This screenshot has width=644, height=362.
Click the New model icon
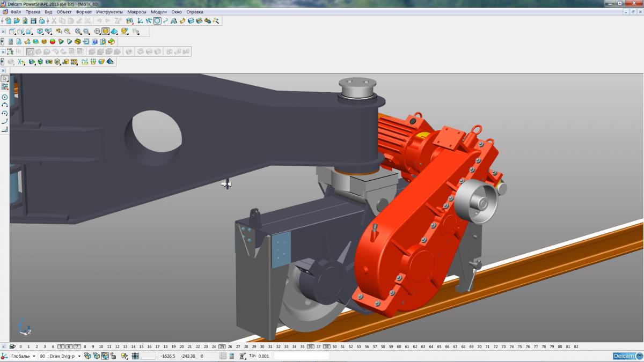[x=9, y=21]
